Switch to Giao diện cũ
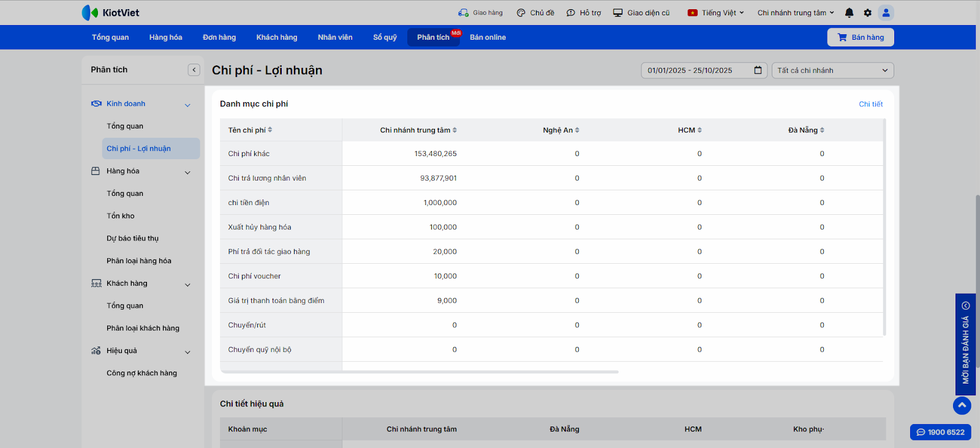 [641, 12]
